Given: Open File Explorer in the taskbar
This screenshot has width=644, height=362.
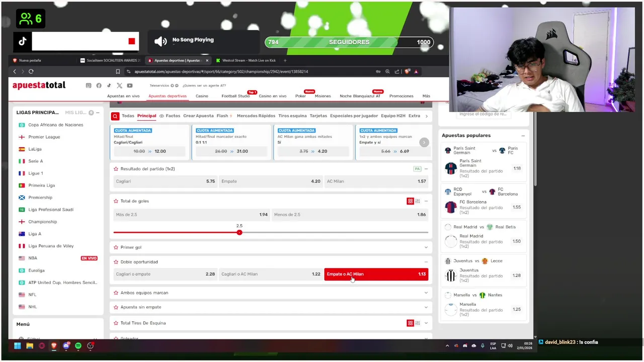Looking at the screenshot, I should click(x=30, y=346).
